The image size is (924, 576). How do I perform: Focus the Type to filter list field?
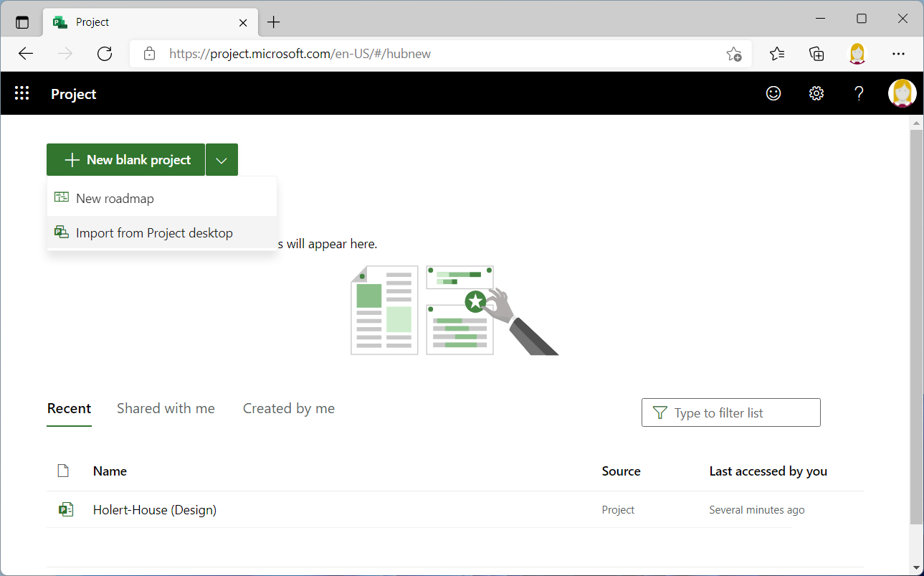tap(730, 413)
